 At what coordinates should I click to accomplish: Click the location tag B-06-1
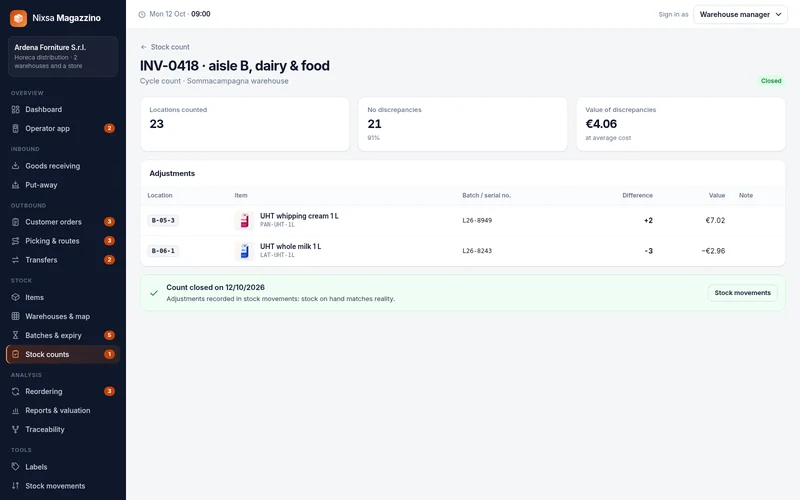pyautogui.click(x=163, y=251)
